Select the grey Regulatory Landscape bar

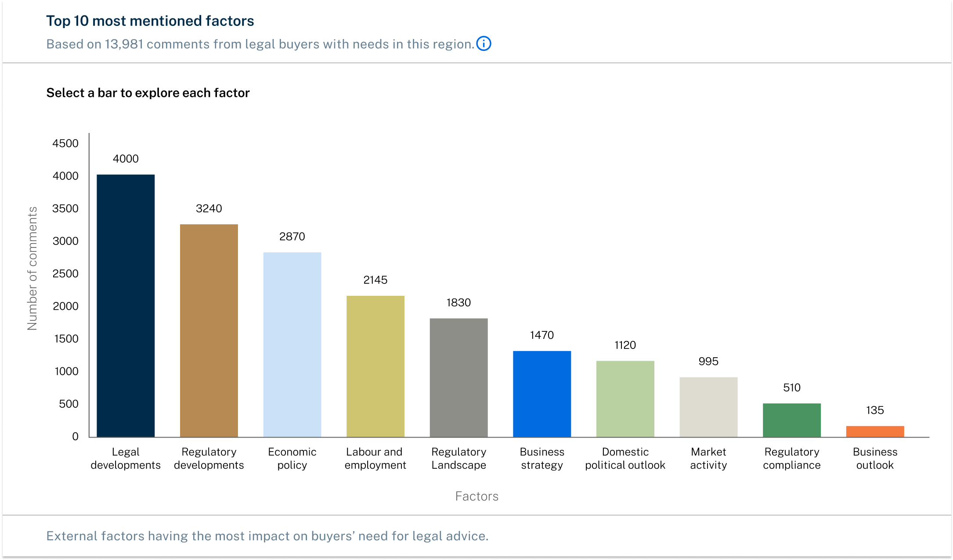[x=458, y=377]
